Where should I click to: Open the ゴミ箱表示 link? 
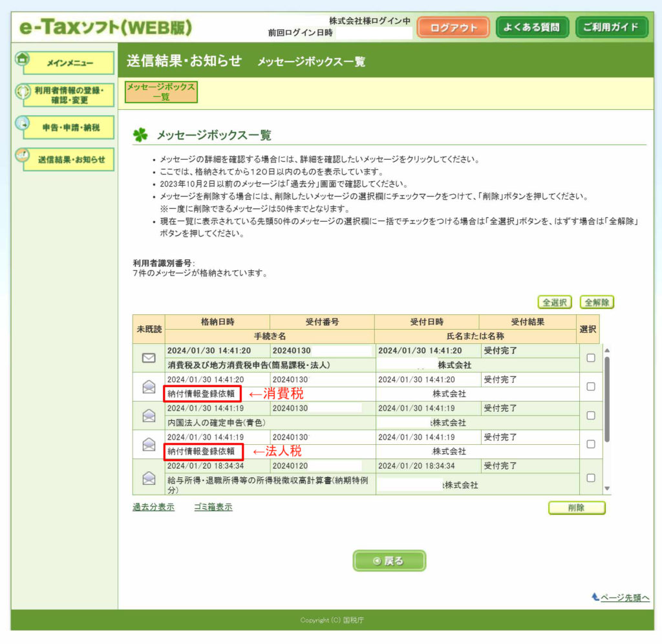213,507
